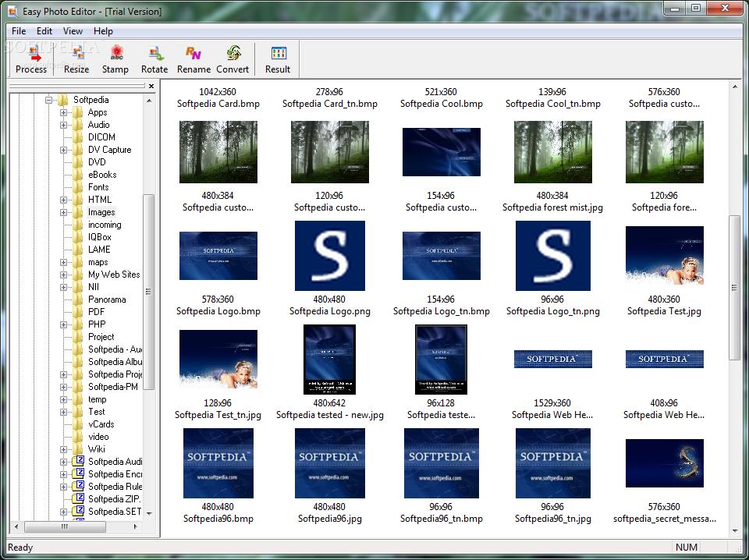Select the Stamp tool

[x=115, y=60]
